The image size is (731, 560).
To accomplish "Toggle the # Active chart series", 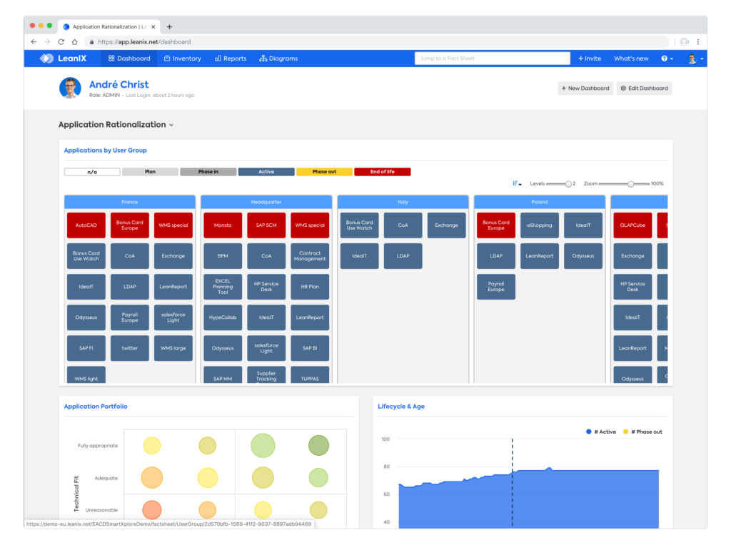I will (601, 432).
